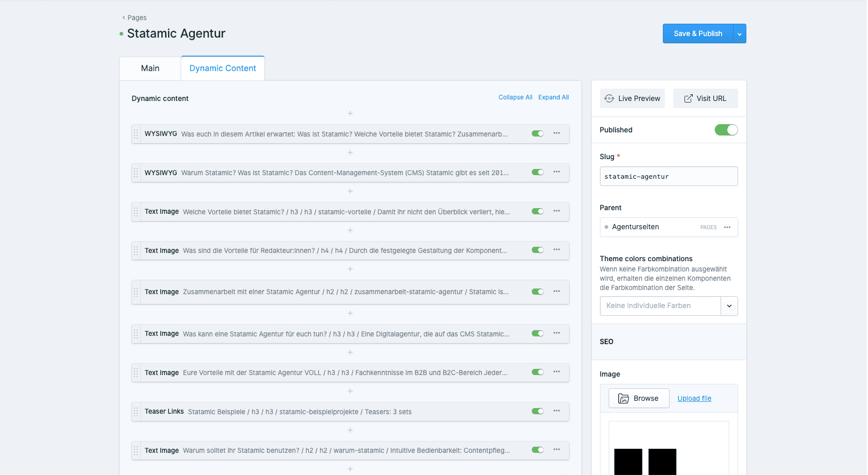
Task: Toggle off 'Eure Vorteile mit der Statamic Agentur VOLL' block
Action: [x=538, y=372]
